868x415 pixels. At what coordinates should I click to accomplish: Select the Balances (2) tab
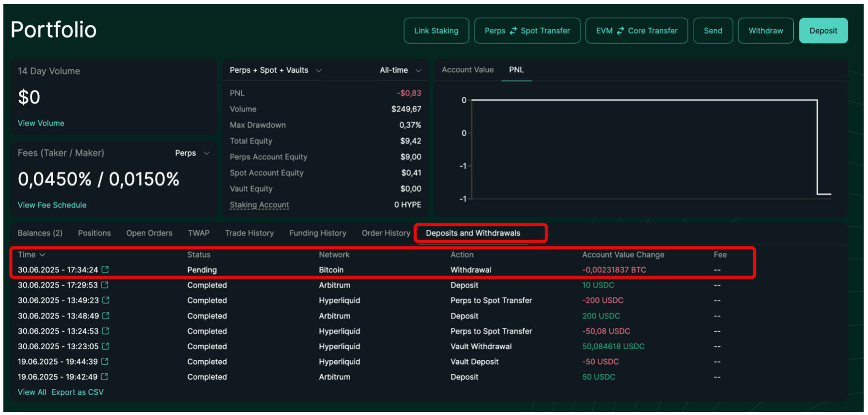40,233
